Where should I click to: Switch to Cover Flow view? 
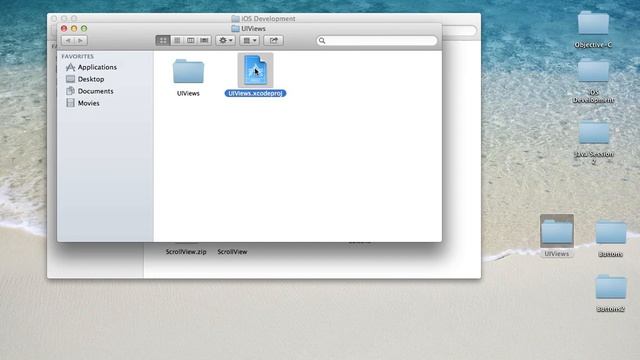[x=204, y=40]
